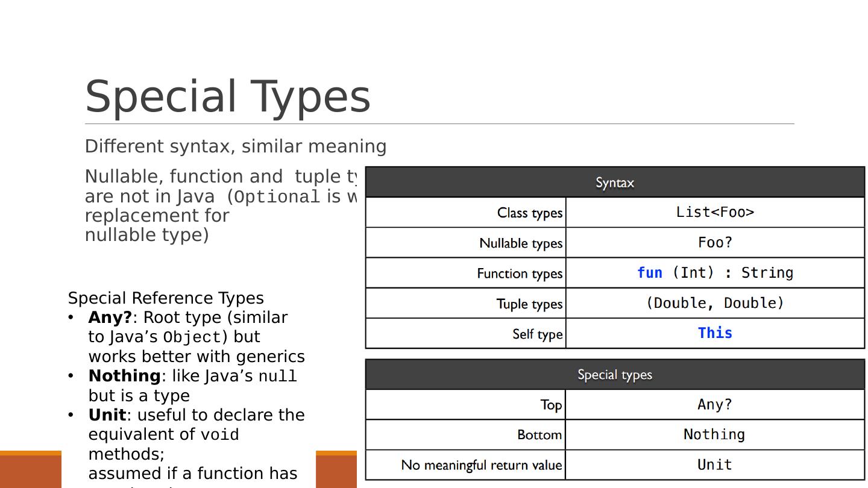Click the bold "Nothing" bullet term

124,376
